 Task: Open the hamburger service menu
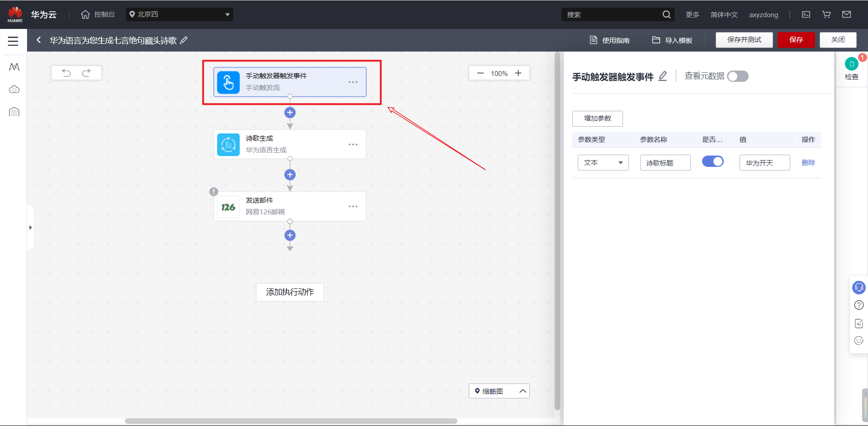13,41
